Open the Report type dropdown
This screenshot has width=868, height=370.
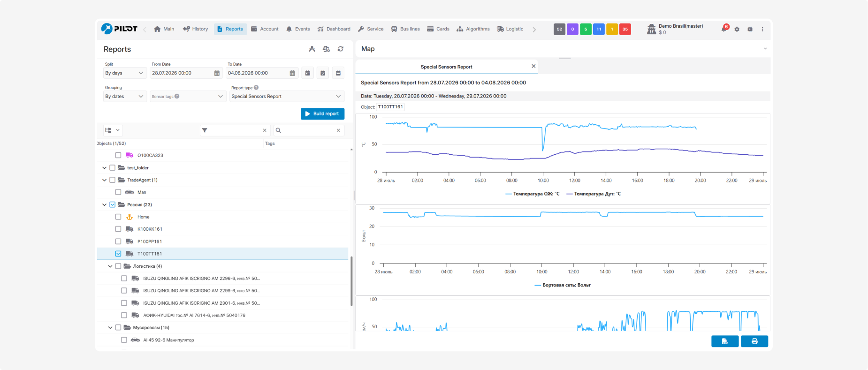(x=287, y=97)
